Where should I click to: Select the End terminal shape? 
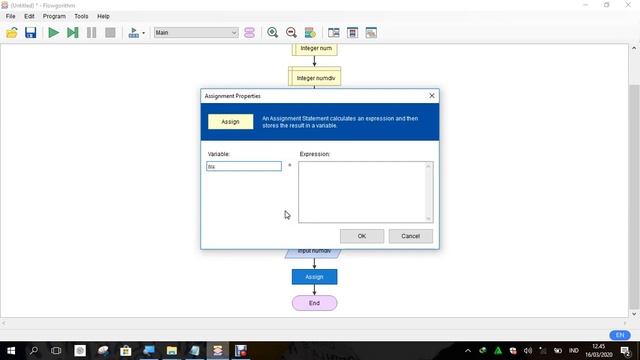point(315,303)
